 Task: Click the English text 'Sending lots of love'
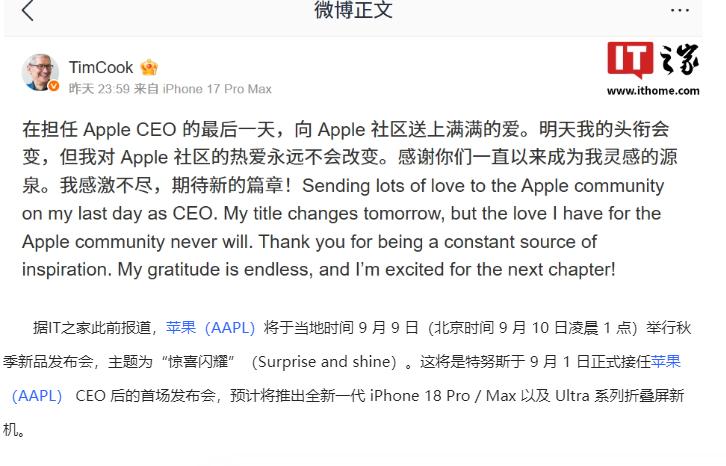tap(382, 186)
